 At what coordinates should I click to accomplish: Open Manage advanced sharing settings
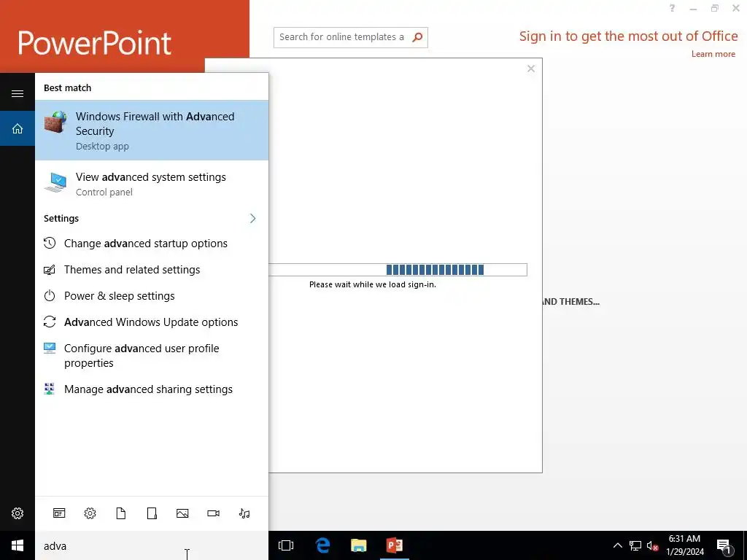152,389
